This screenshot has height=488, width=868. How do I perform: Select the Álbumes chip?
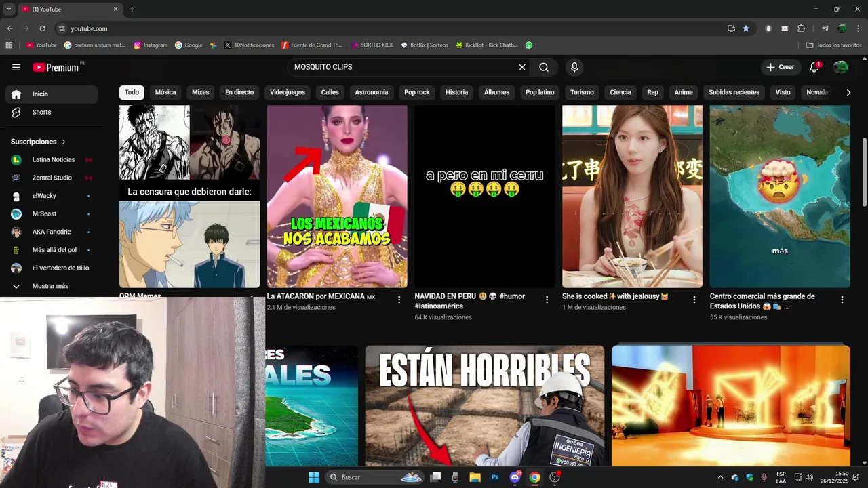496,92
